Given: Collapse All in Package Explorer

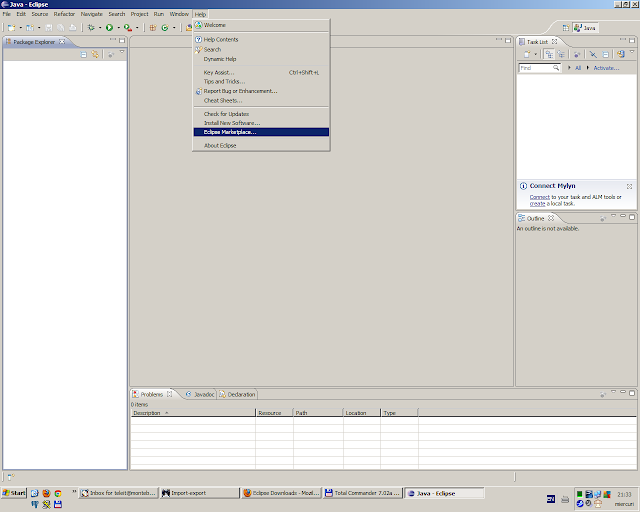Looking at the screenshot, I should pos(84,54).
